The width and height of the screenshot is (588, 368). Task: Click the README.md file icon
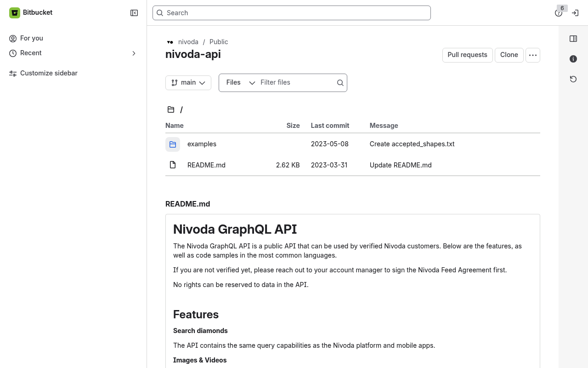(173, 165)
